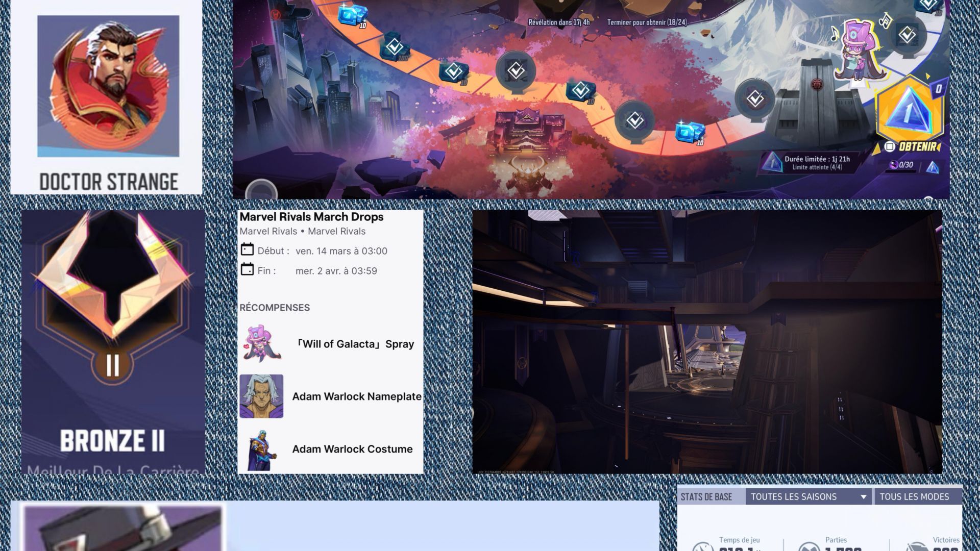Click the hero portrait wearing a black hat

(x=122, y=529)
